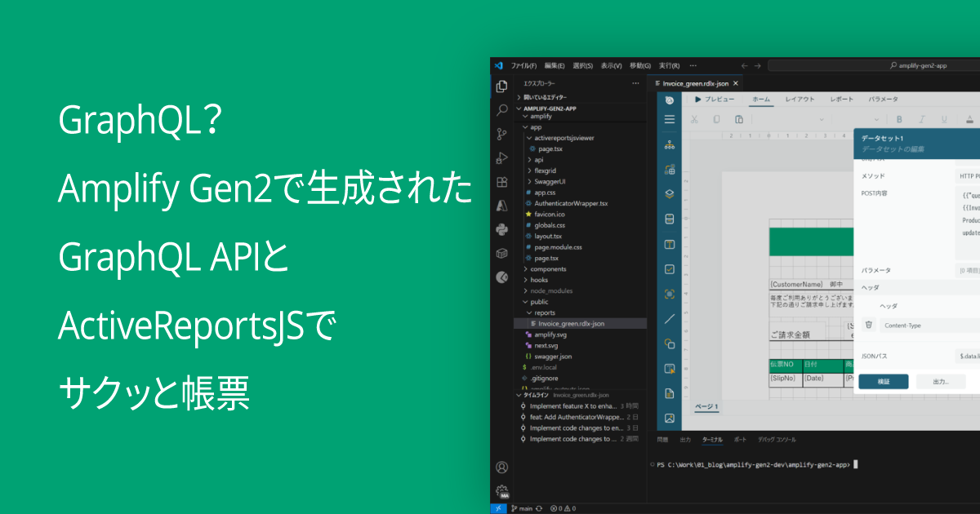Select the CheckBox tool in designer sidebar
This screenshot has width=980, height=514.
[x=670, y=268]
